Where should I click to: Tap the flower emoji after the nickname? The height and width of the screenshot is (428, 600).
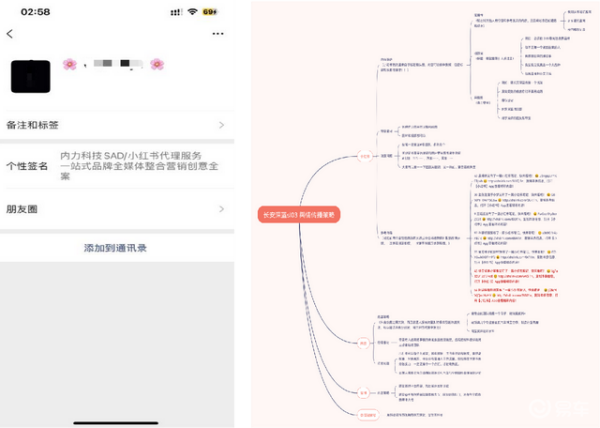point(157,65)
